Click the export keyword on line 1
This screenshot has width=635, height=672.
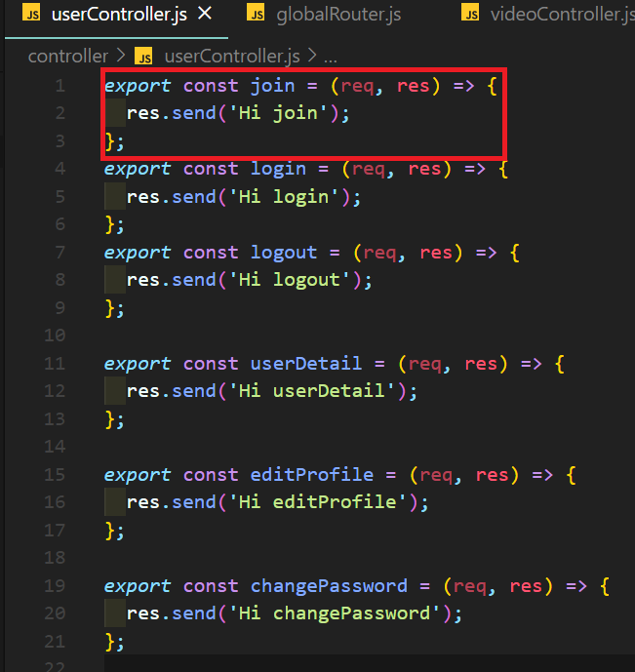(x=138, y=86)
